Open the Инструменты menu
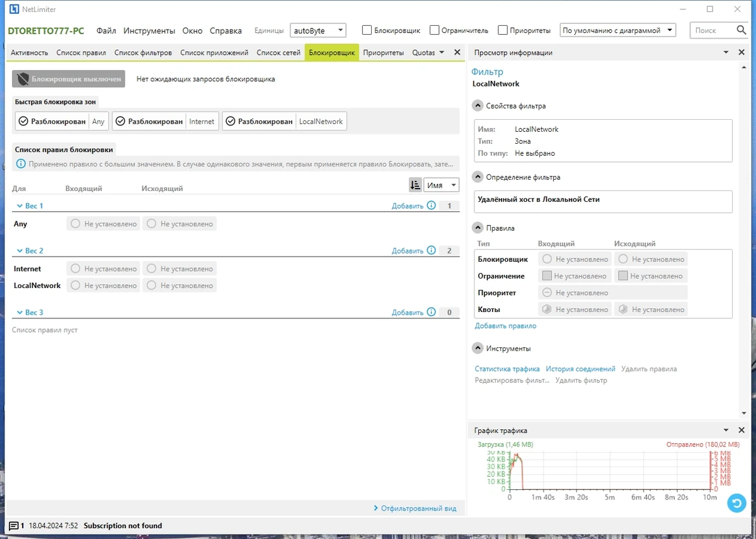Viewport: 756px width, 539px height. point(149,30)
